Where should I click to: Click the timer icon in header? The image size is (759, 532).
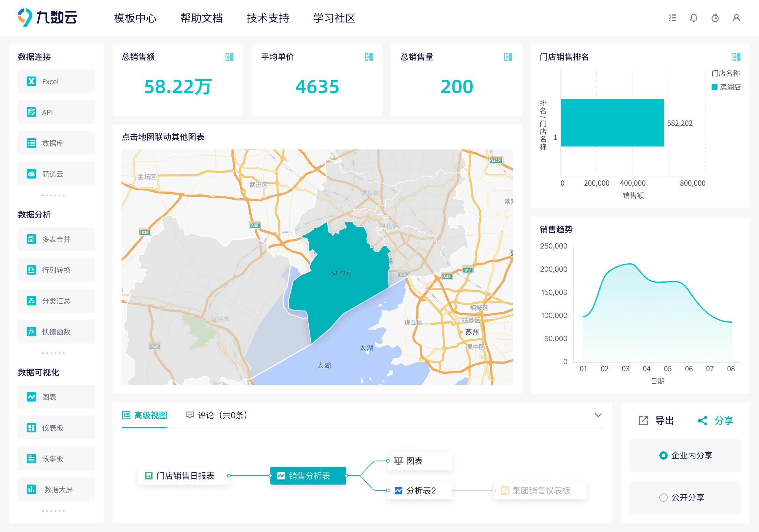pyautogui.click(x=715, y=18)
